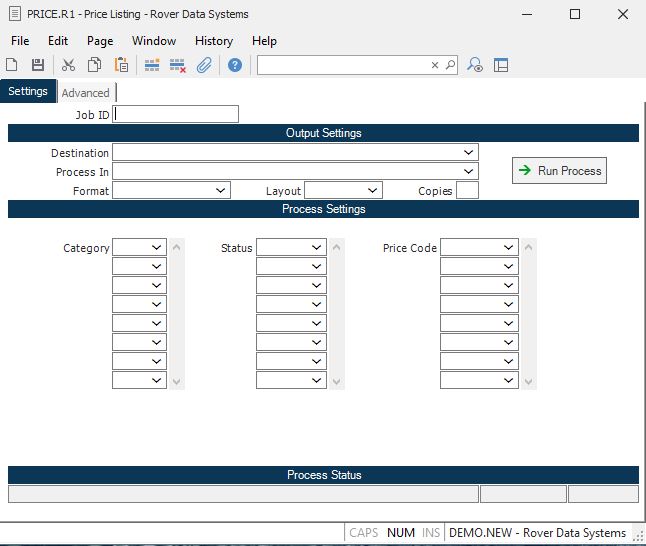Open the first Price Code dropdown
646x546 pixels.
point(509,247)
